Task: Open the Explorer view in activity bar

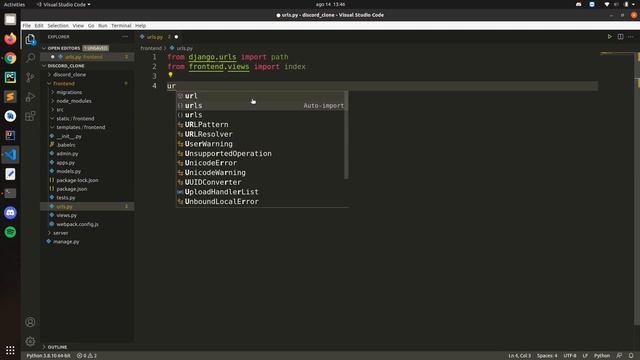Action: coord(30,39)
